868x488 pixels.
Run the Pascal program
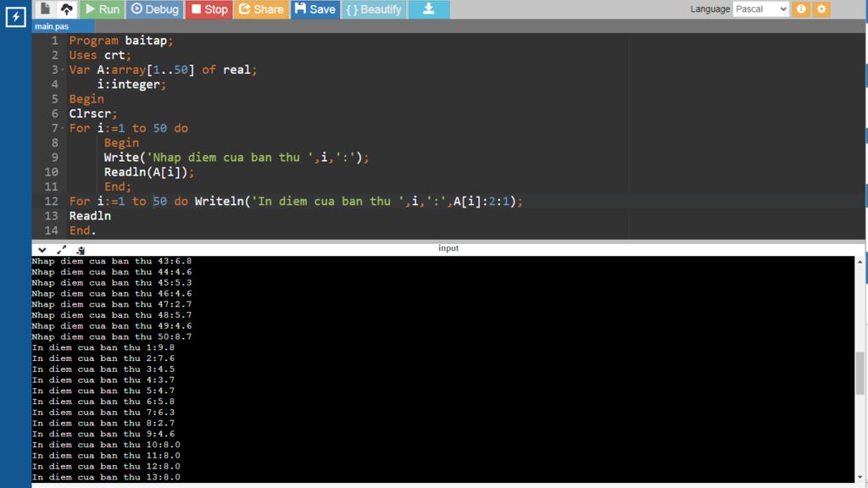pos(103,8)
